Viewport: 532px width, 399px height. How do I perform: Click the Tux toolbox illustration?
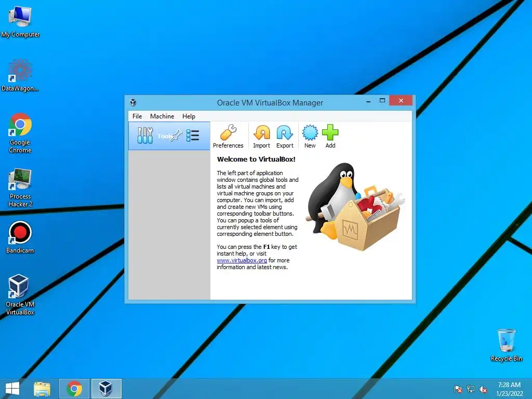coord(355,207)
